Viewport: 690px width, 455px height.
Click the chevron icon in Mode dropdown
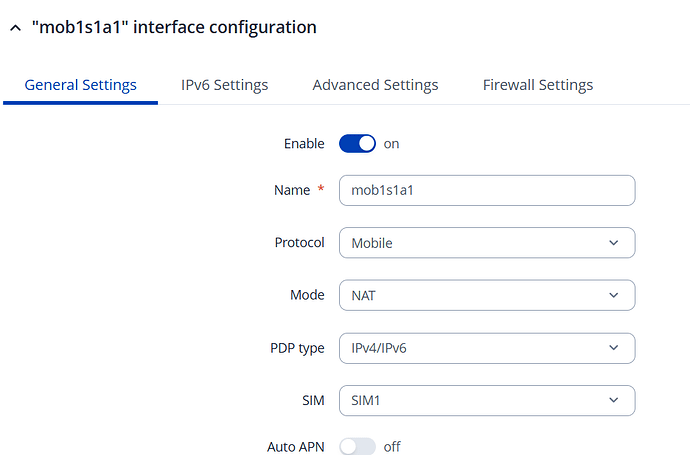coord(613,296)
